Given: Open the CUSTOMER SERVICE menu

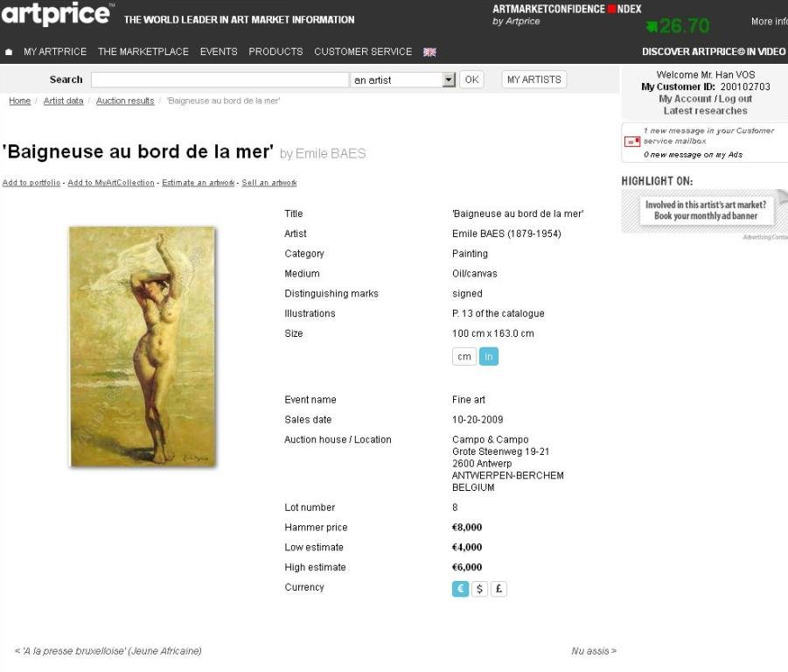Looking at the screenshot, I should pos(363,52).
